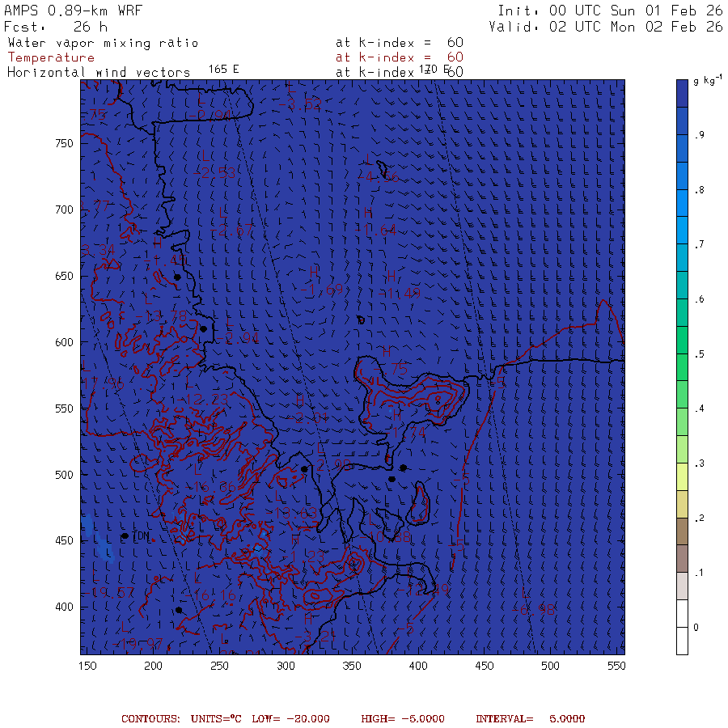
Task: Click the red "Temperature" field label
Action: pos(51,57)
